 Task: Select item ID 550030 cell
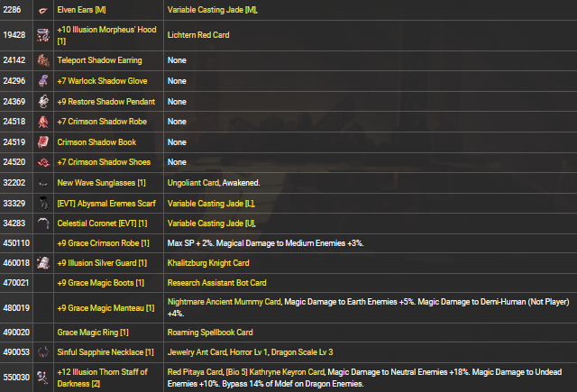point(16,378)
